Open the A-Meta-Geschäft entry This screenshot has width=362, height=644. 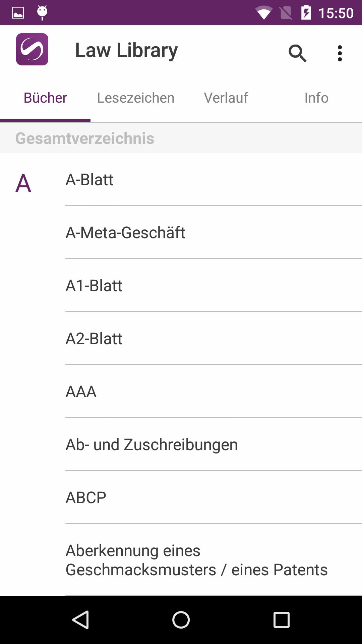(214, 232)
